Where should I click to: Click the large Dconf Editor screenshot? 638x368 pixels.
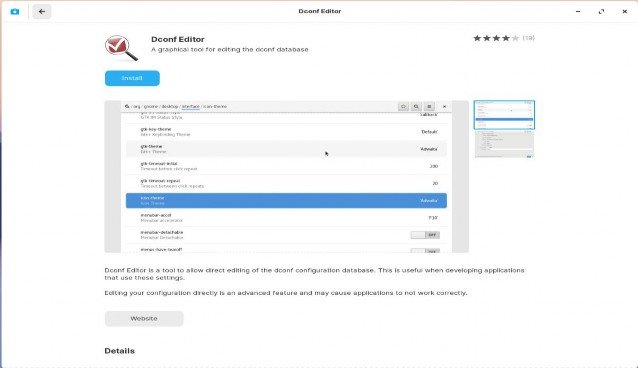(286, 176)
